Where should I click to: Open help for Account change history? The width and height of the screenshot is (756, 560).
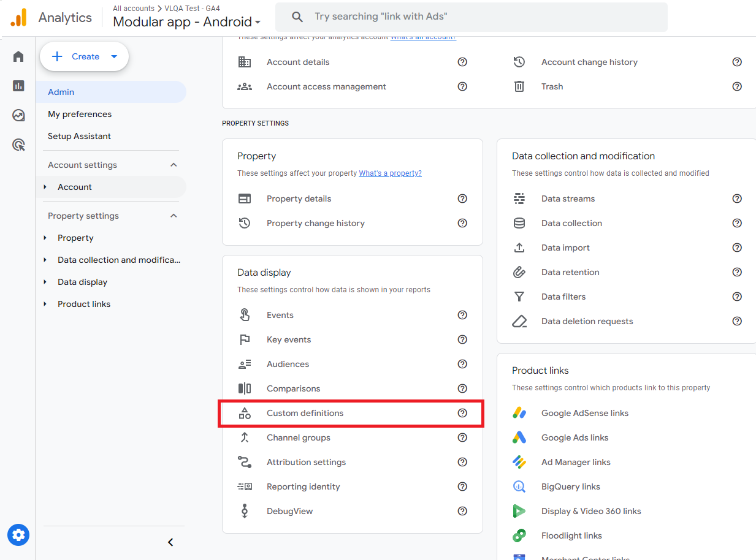point(737,62)
